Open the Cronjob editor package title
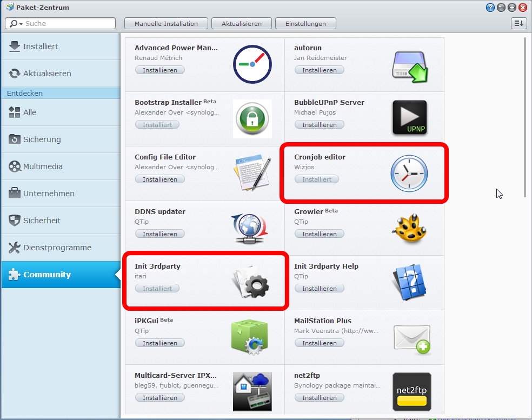The image size is (532, 420). coord(320,157)
